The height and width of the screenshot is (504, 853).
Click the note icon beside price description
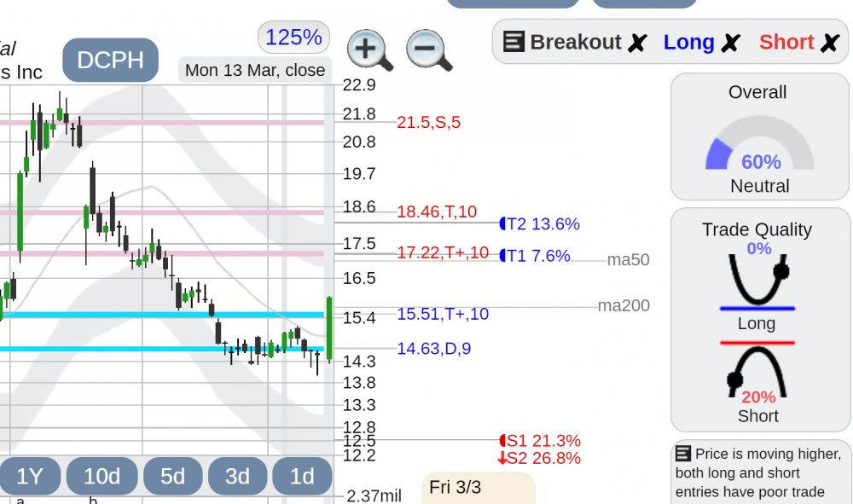click(x=682, y=454)
